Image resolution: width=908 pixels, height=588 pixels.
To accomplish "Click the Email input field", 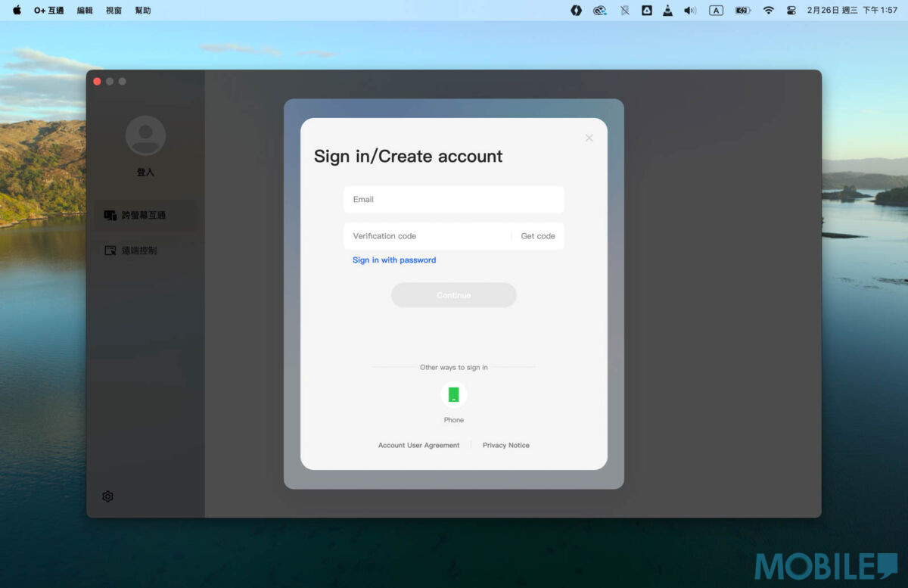I will (x=453, y=200).
